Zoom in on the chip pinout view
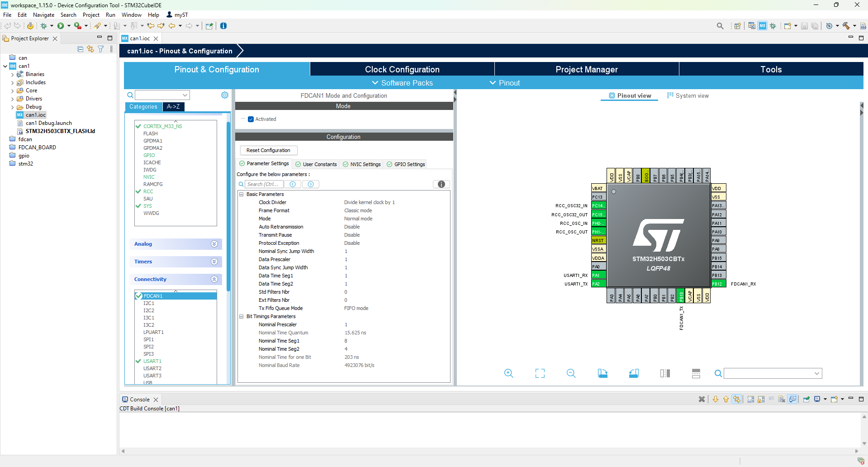868x467 pixels. click(x=508, y=373)
